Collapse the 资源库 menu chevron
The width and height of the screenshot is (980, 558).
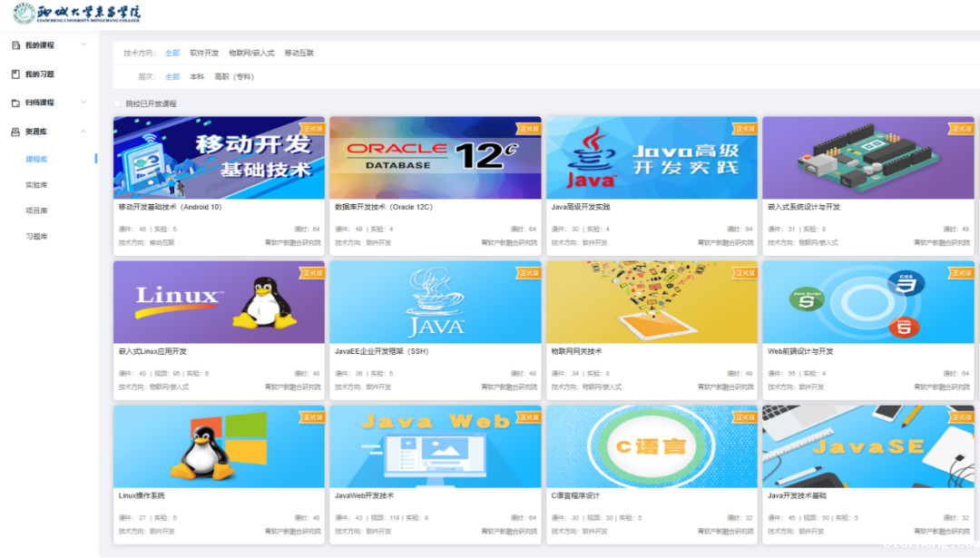(x=83, y=132)
